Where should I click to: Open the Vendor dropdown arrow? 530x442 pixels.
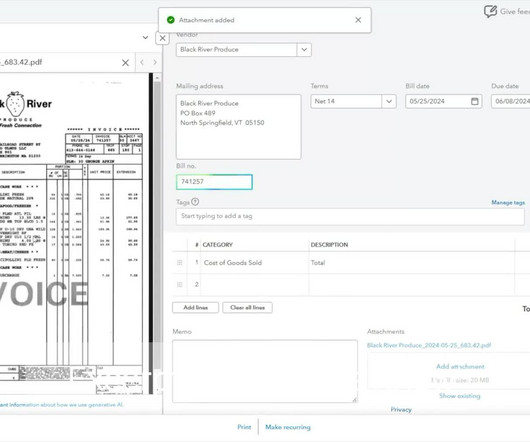tap(304, 50)
